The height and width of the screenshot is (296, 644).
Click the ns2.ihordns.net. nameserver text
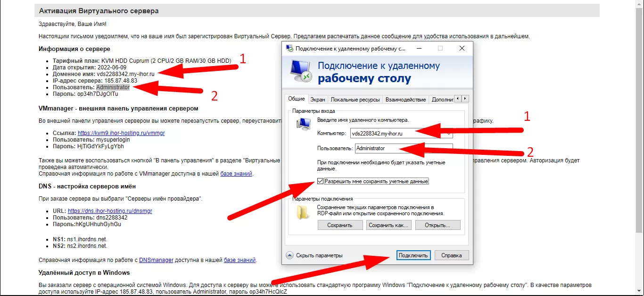tap(87, 245)
